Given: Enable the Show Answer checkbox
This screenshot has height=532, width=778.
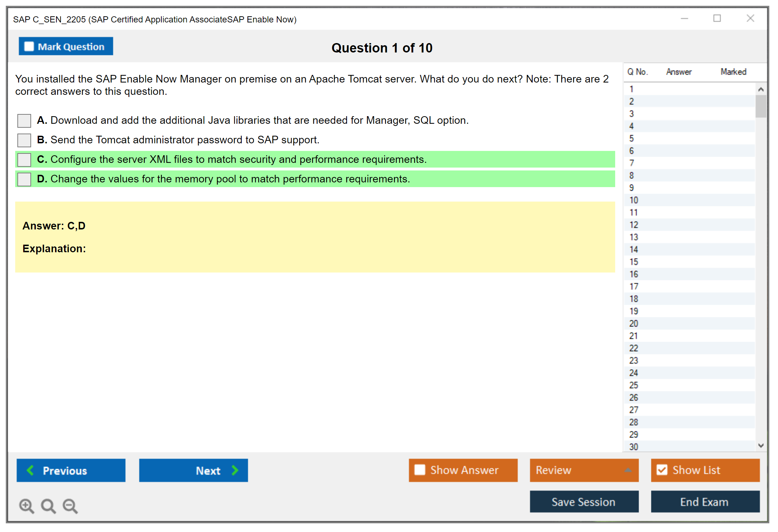Looking at the screenshot, I should 420,470.
